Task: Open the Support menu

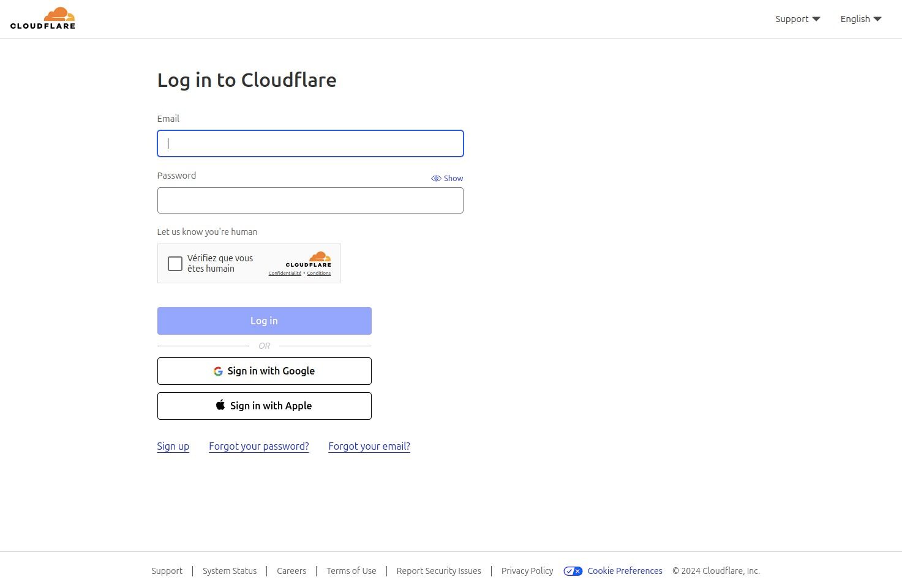Action: pyautogui.click(x=792, y=18)
